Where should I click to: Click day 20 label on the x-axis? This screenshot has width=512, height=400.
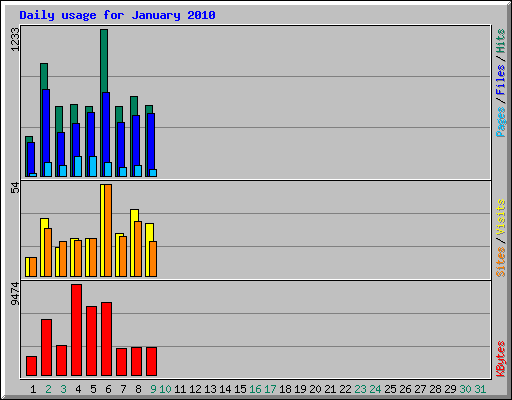click(x=315, y=389)
